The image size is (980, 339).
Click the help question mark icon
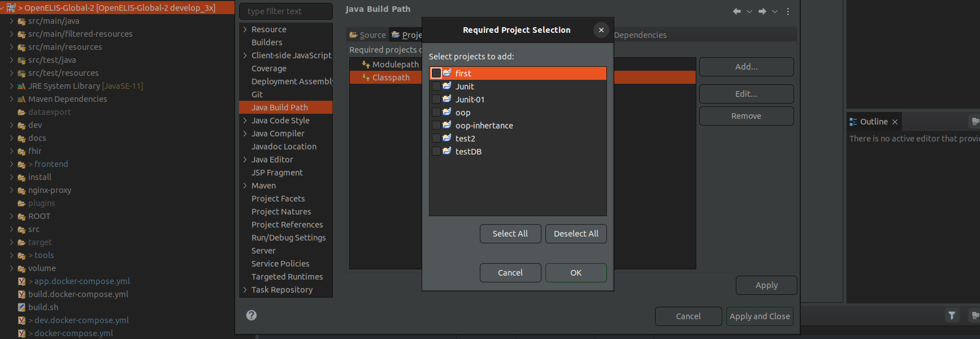point(251,315)
